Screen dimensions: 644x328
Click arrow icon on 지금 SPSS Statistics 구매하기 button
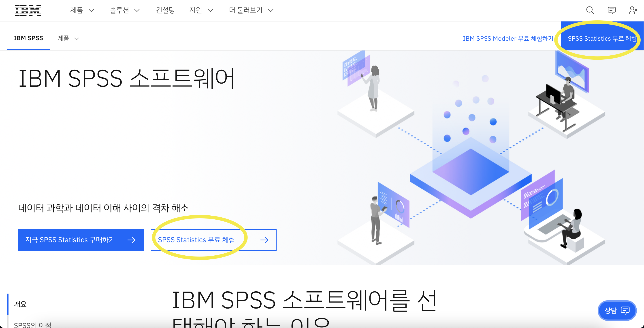coord(132,240)
